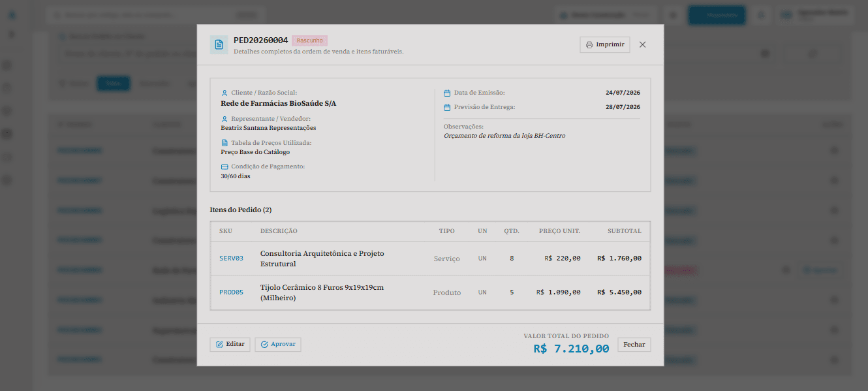This screenshot has height=391, width=868.
Task: Click subtotal R$ 1.760,00
Action: [x=619, y=258]
